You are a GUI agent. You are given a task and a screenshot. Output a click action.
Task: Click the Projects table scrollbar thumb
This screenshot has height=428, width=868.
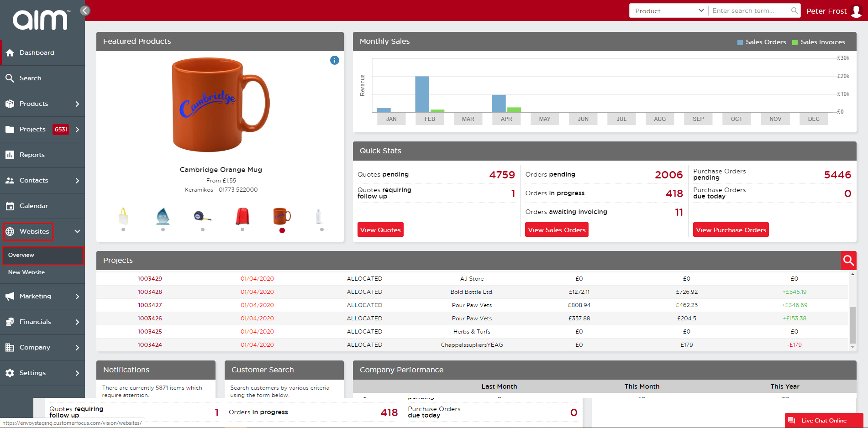(852, 325)
